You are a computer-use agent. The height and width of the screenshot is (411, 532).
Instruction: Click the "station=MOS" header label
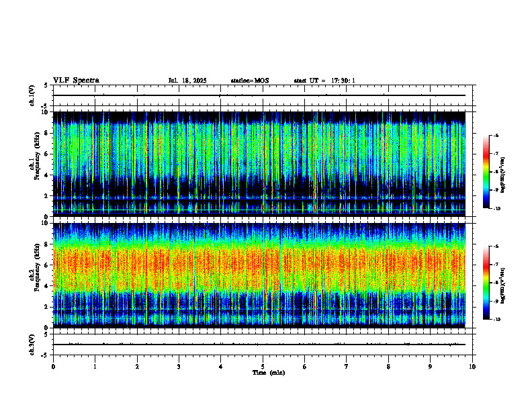tap(250, 81)
